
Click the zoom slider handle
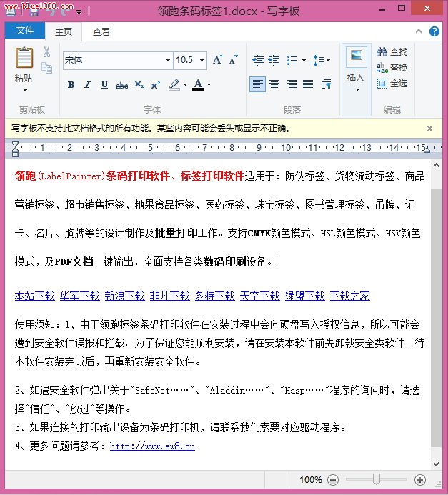(376, 479)
